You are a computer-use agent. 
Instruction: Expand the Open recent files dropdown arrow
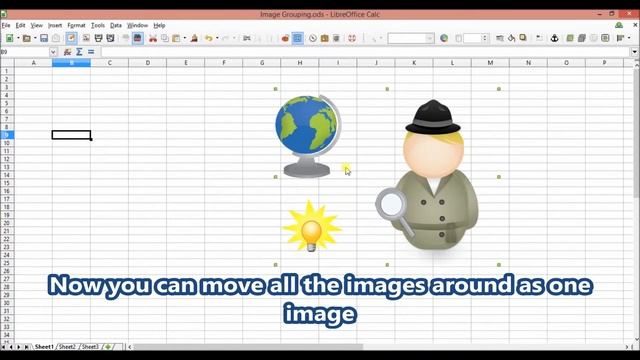(35, 38)
